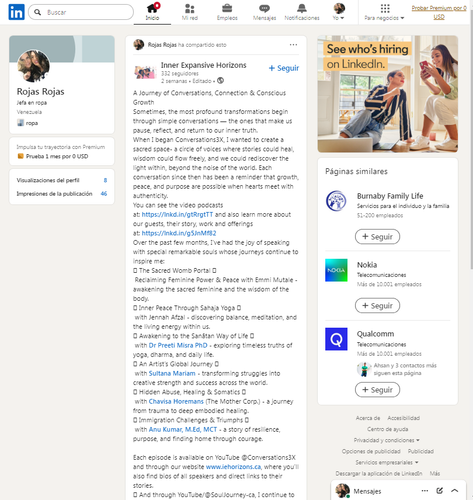The image size is (473, 500).
Task: Click the Buscar search field
Action: 81,12
